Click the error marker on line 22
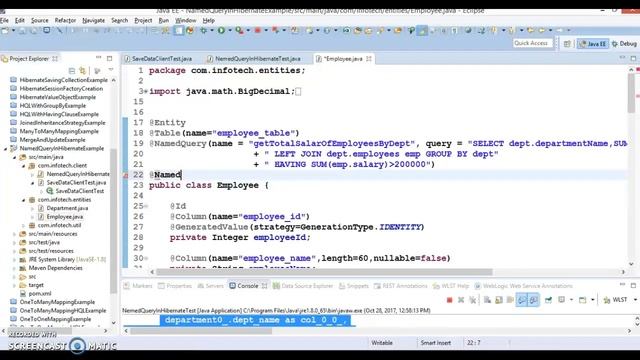The height and width of the screenshot is (360, 640). coord(126,175)
